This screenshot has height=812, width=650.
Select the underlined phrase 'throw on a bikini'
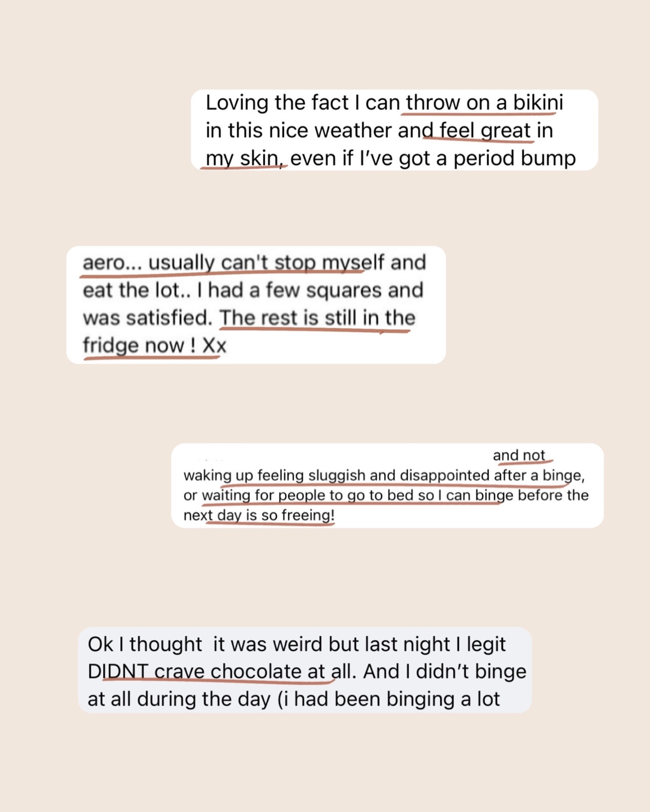(484, 103)
